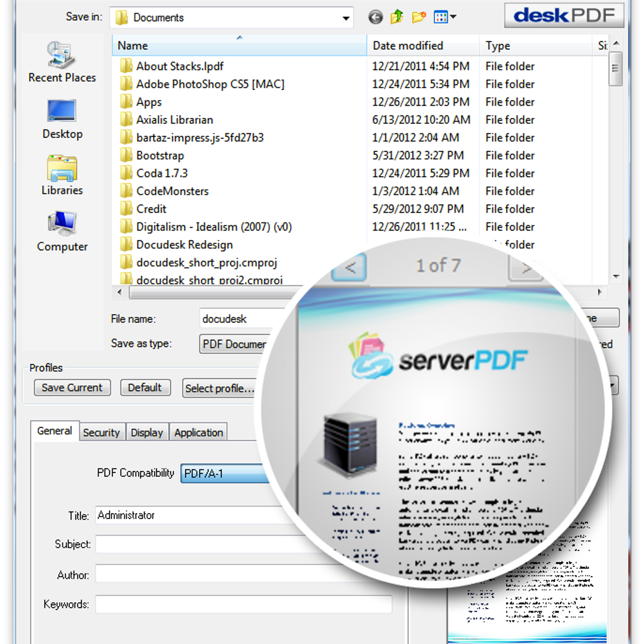Viewport: 644px width, 644px height.
Task: Select the Digitalism - Idealism folder icon
Action: click(x=126, y=226)
